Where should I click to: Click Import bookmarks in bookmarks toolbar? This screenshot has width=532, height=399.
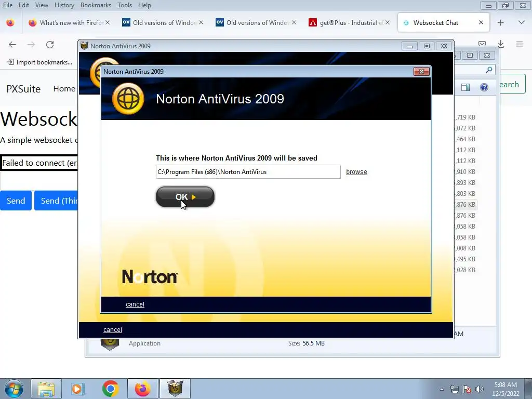pyautogui.click(x=39, y=62)
